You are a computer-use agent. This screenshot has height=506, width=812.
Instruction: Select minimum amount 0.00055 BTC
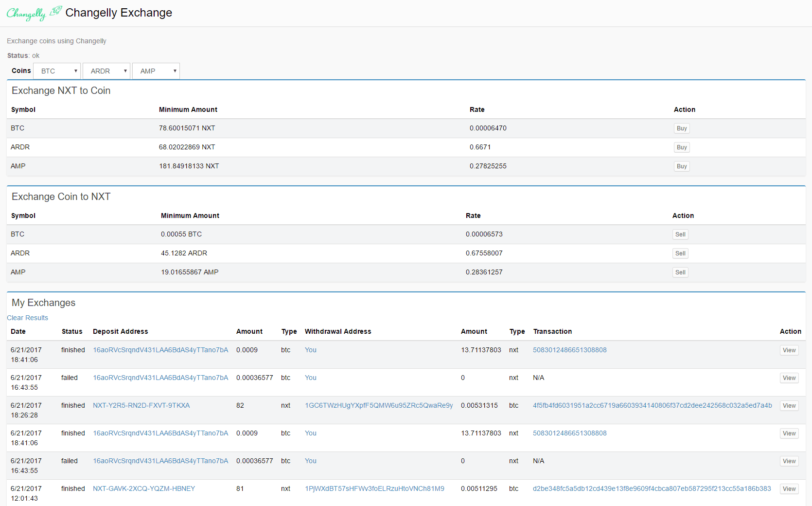[181, 234]
